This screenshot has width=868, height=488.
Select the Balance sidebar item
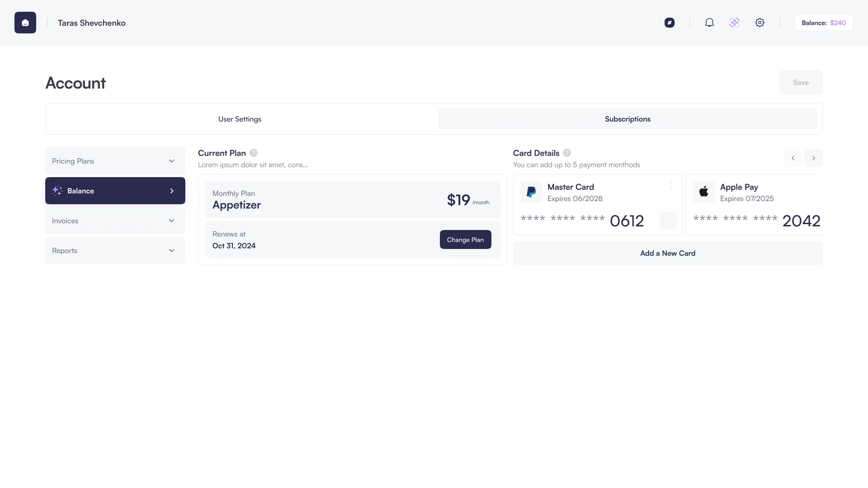(x=115, y=191)
